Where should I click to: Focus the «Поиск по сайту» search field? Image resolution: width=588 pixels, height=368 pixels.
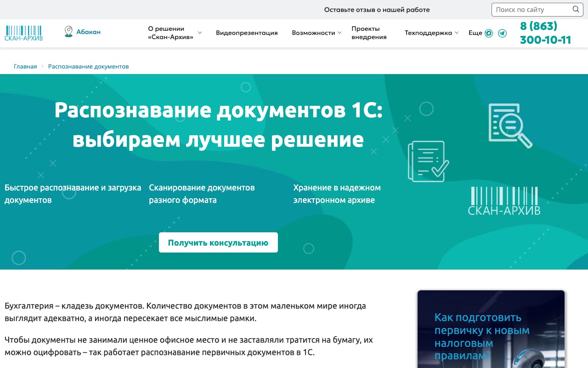pyautogui.click(x=537, y=9)
